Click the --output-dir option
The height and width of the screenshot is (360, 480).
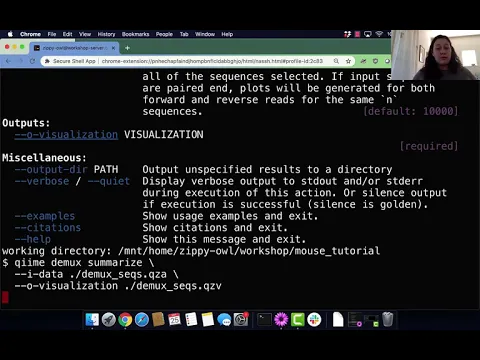pyautogui.click(x=51, y=169)
